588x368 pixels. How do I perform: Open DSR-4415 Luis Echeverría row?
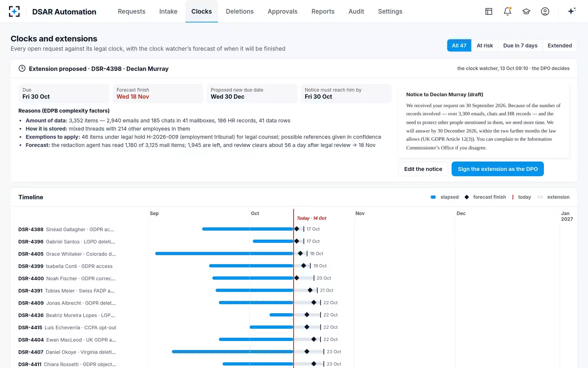pyautogui.click(x=67, y=328)
